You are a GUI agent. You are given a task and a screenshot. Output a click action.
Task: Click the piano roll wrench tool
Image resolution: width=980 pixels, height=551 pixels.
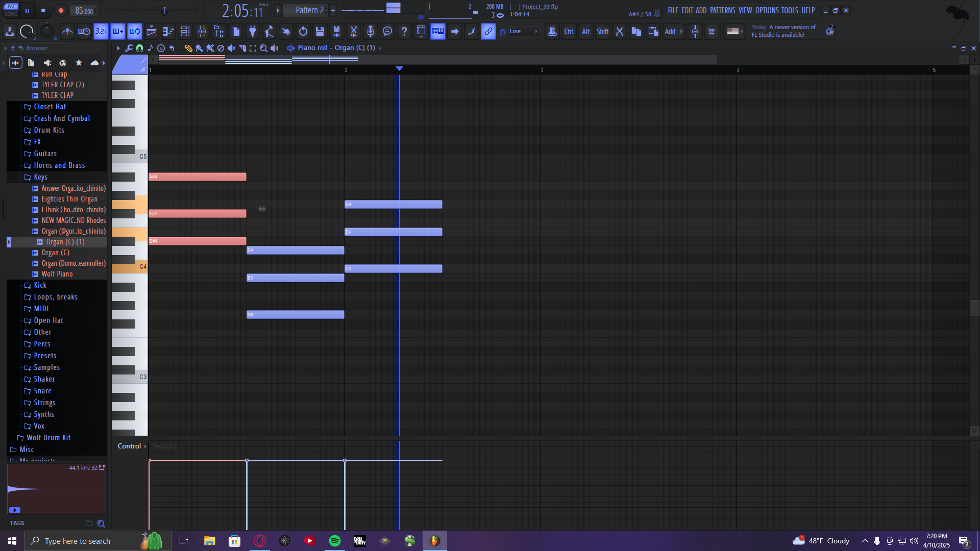point(129,48)
